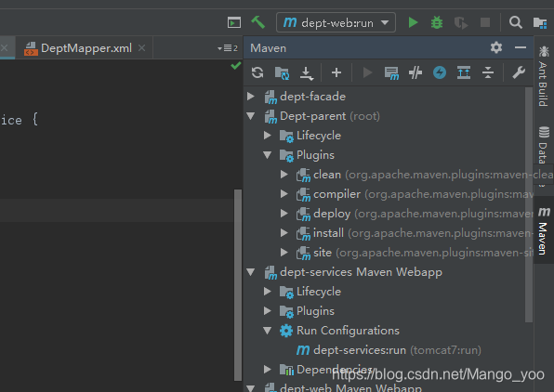
Task: Show dependencies diagram icon
Action: coord(464,72)
